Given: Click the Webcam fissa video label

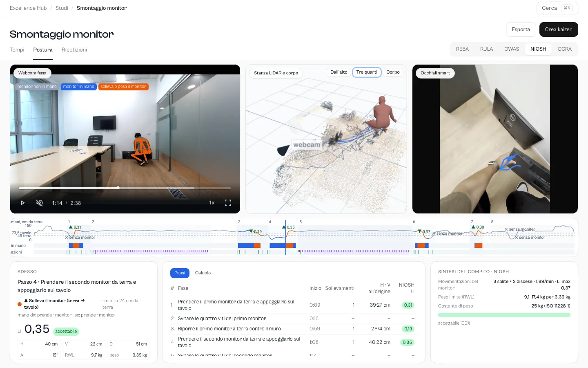Looking at the screenshot, I should [32, 73].
